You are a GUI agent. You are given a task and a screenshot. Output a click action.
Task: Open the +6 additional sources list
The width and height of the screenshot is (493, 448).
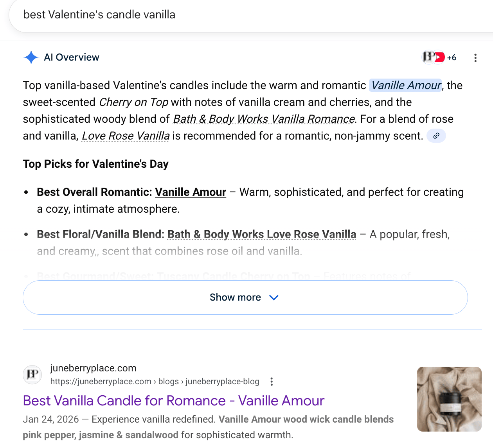pos(452,58)
